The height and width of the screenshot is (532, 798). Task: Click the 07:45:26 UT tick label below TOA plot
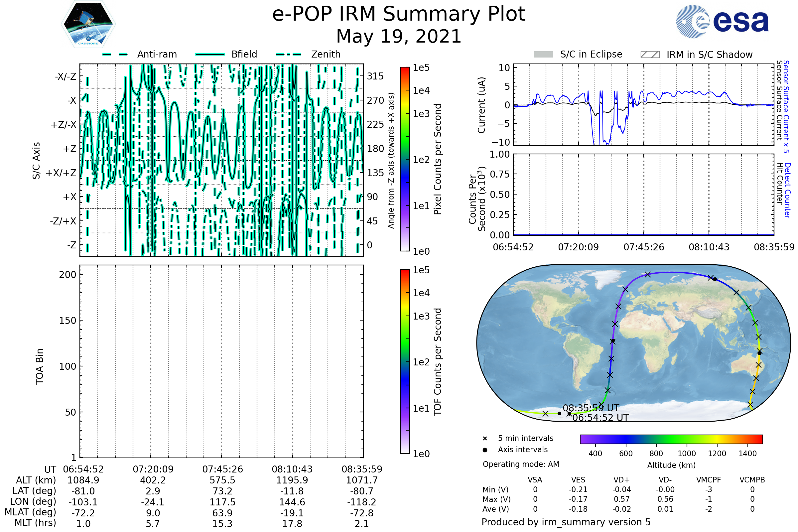[x=222, y=469]
